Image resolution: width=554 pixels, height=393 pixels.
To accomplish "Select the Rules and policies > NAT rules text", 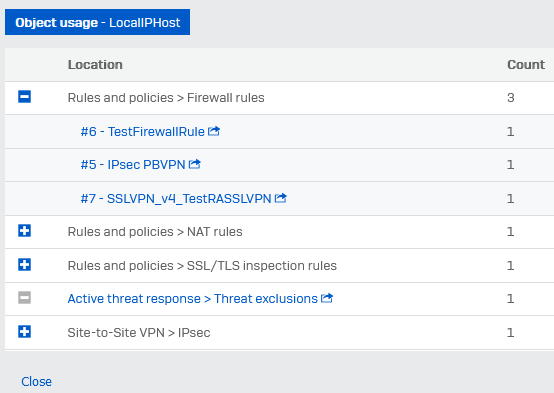I will pyautogui.click(x=155, y=232).
